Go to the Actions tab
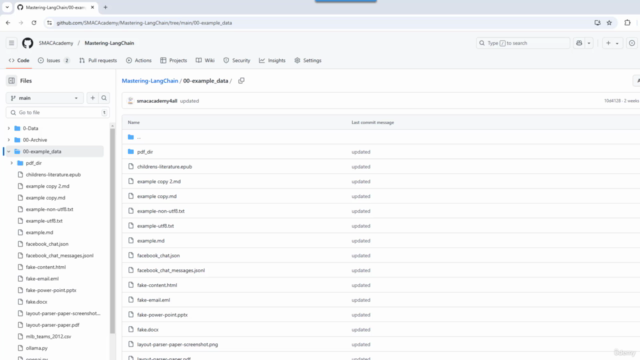Image resolution: width=640 pixels, height=360 pixels. (139, 60)
